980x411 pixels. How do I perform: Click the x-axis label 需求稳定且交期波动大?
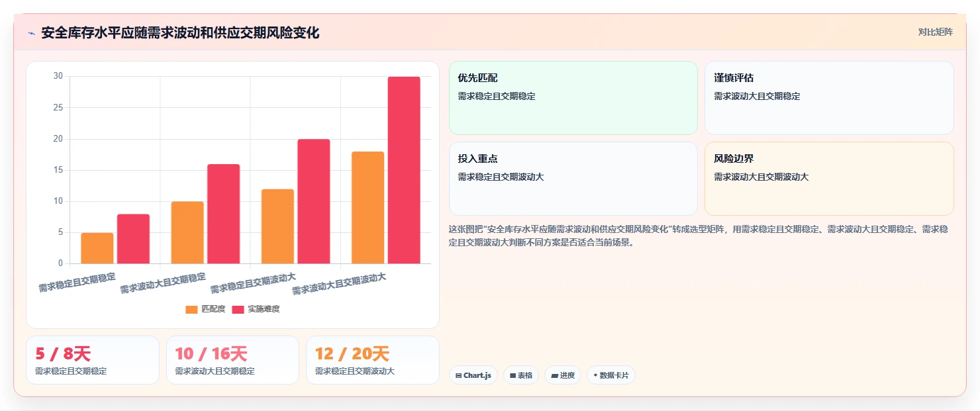[x=253, y=283]
